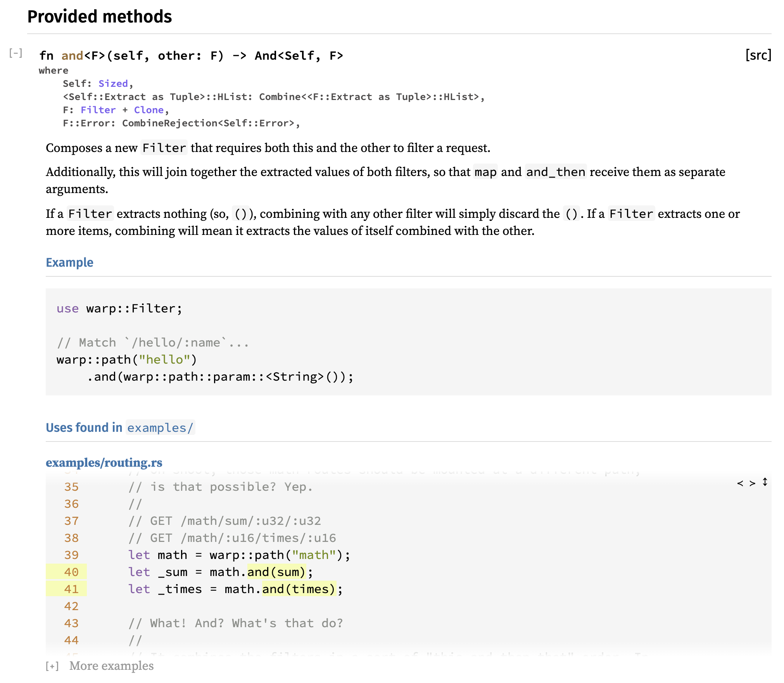
Task: Open the Sized trait link
Action: coord(113,84)
